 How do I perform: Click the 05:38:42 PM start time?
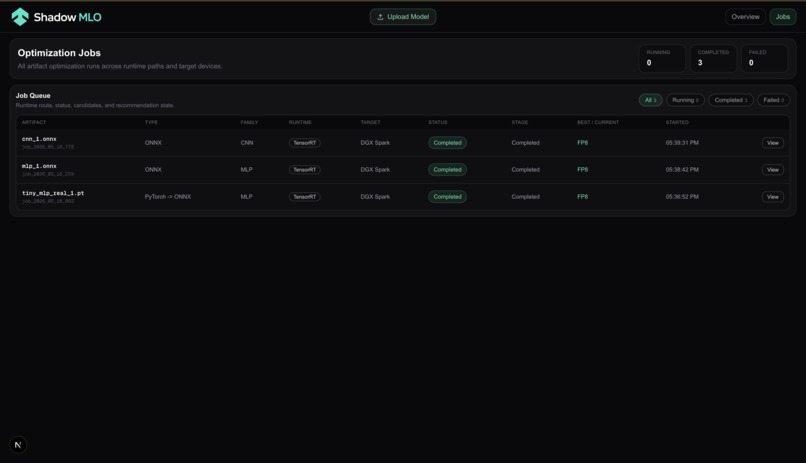click(682, 170)
